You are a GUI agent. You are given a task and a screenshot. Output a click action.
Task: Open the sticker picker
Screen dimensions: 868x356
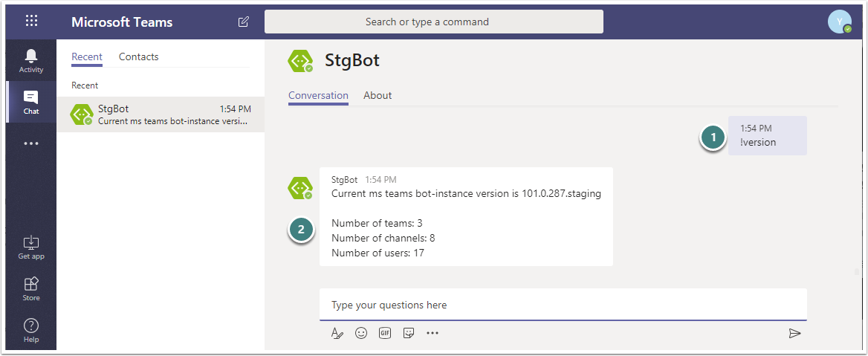click(409, 333)
